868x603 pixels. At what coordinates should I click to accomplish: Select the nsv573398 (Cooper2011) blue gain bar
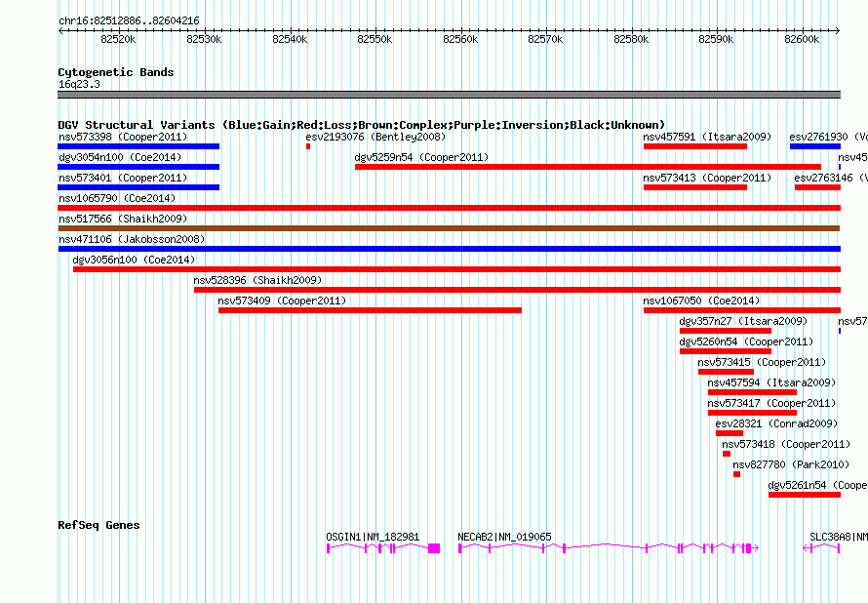[x=138, y=146]
